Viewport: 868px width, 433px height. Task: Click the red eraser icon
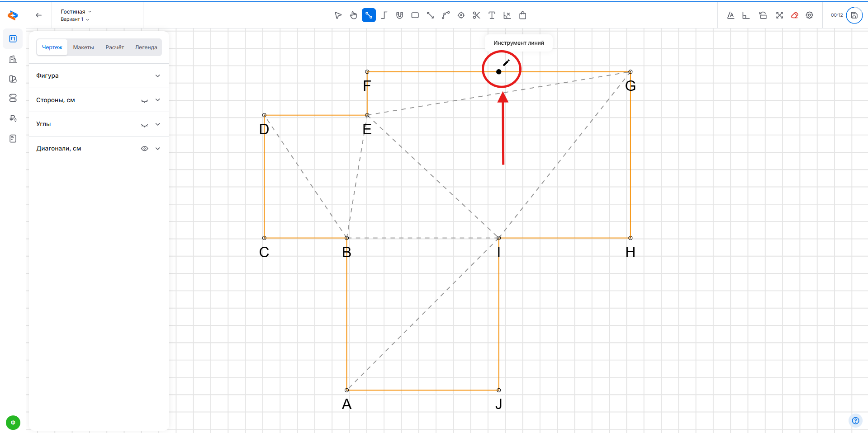tap(794, 15)
